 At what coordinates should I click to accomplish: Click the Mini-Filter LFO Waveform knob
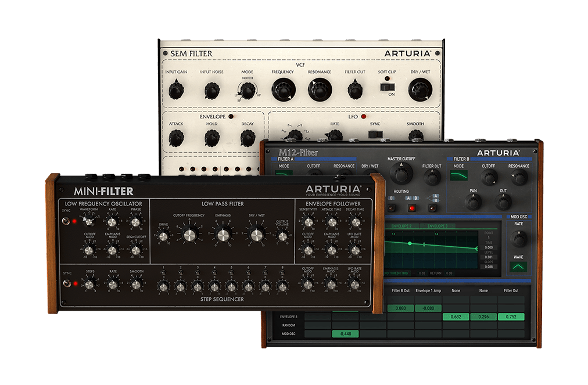point(89,222)
